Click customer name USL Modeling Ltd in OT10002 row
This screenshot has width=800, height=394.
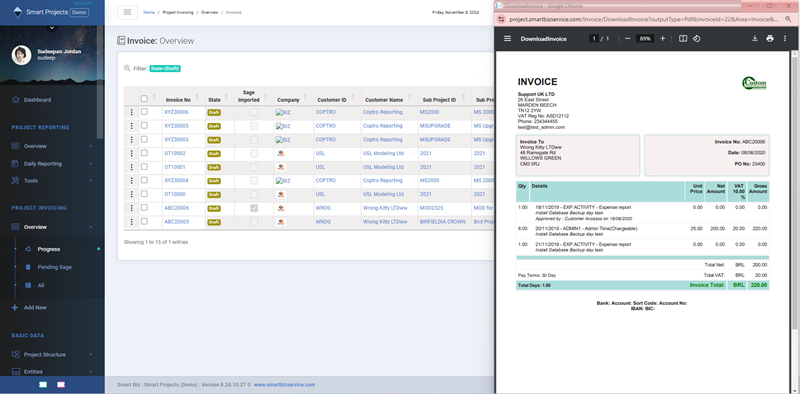(x=383, y=153)
